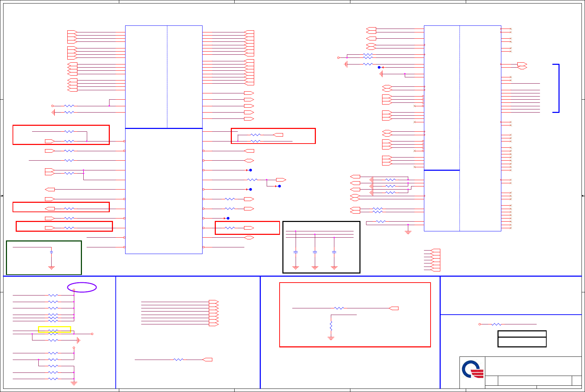585x392 pixels.
Task: Click the vertical resistor tied to ground in the large red box
Action: (x=331, y=326)
